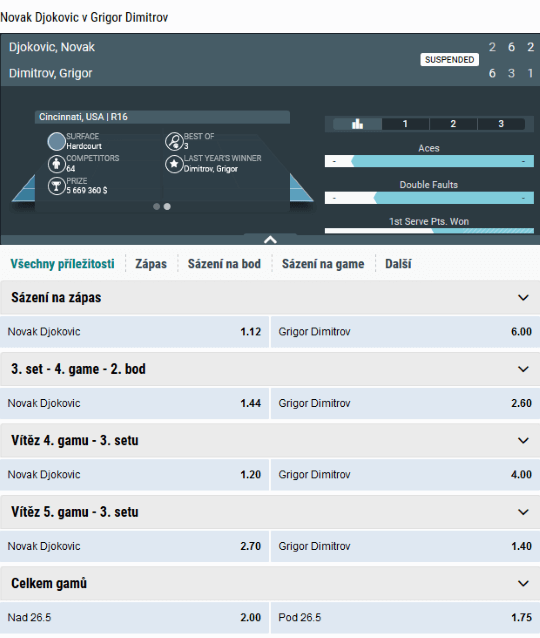This screenshot has width=540, height=638.
Task: Open the Další tab
Action: (x=398, y=264)
